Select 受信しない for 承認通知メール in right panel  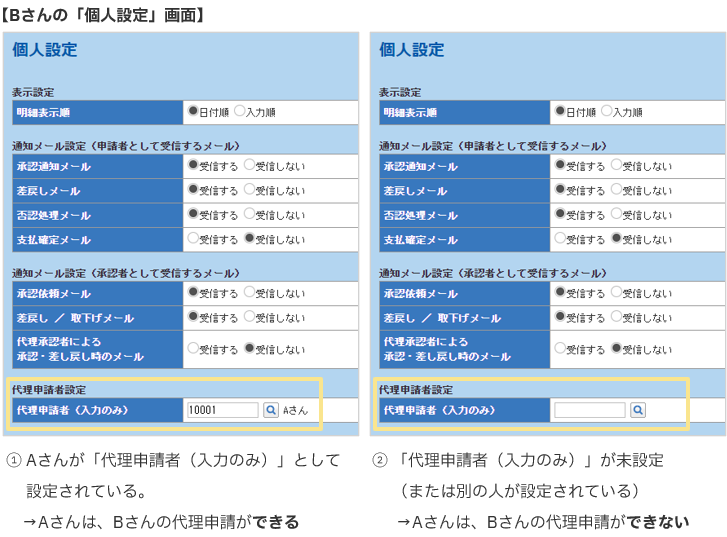616,166
